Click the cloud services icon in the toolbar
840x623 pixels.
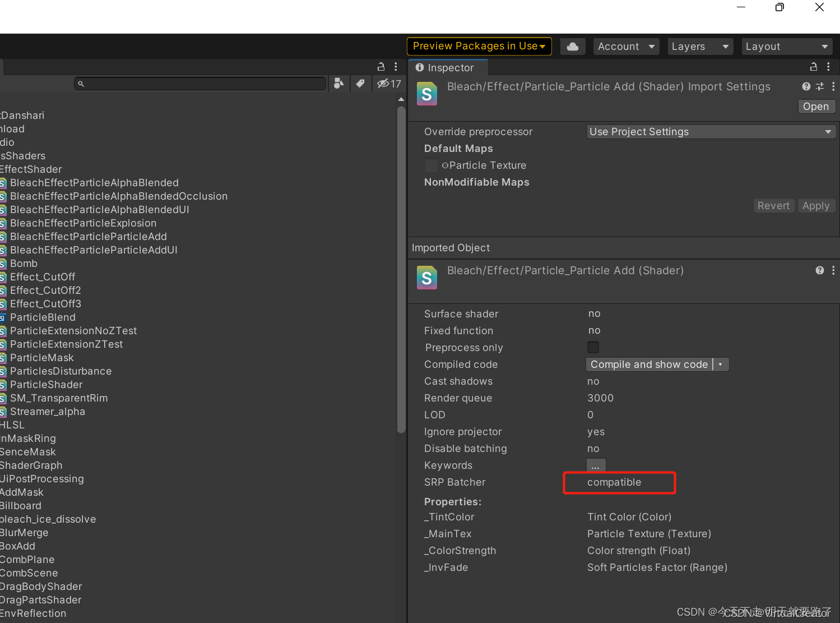point(572,46)
